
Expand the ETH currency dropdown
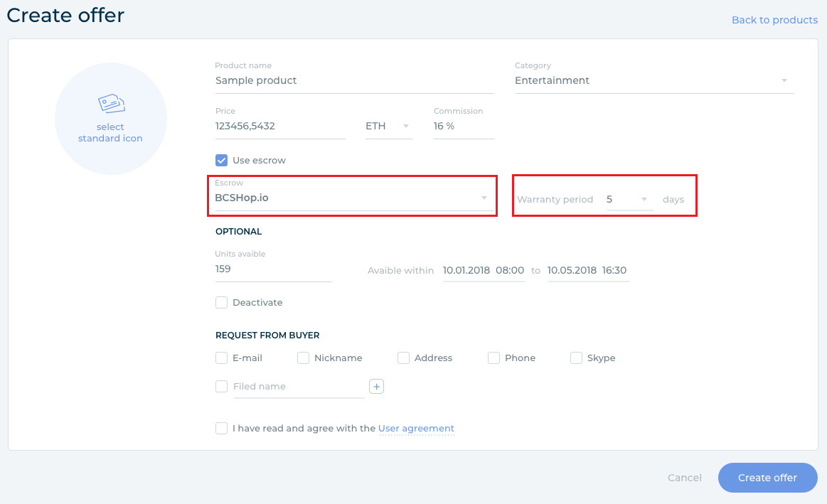click(x=388, y=126)
